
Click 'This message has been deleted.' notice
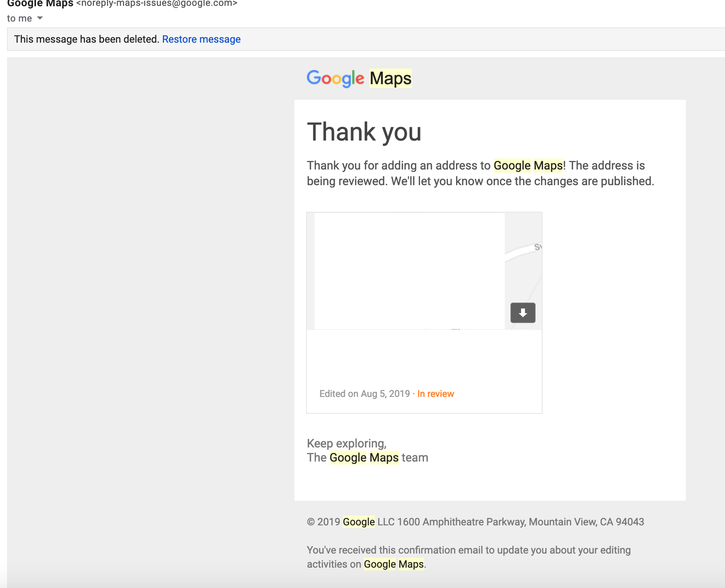coord(87,39)
